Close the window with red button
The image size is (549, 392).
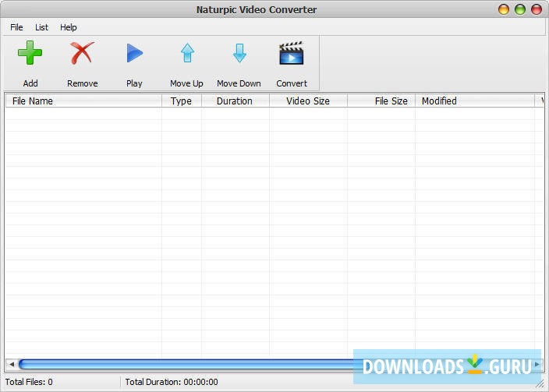[537, 9]
